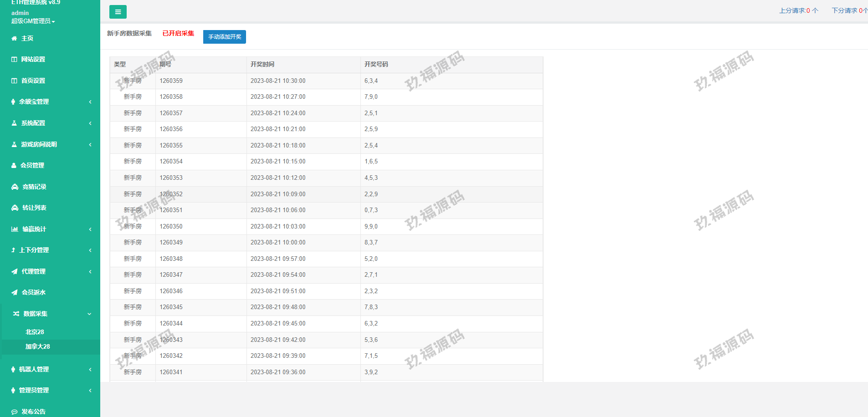The height and width of the screenshot is (417, 868).
Task: Click the speech bubble icon for 发布公告
Action: [15, 412]
